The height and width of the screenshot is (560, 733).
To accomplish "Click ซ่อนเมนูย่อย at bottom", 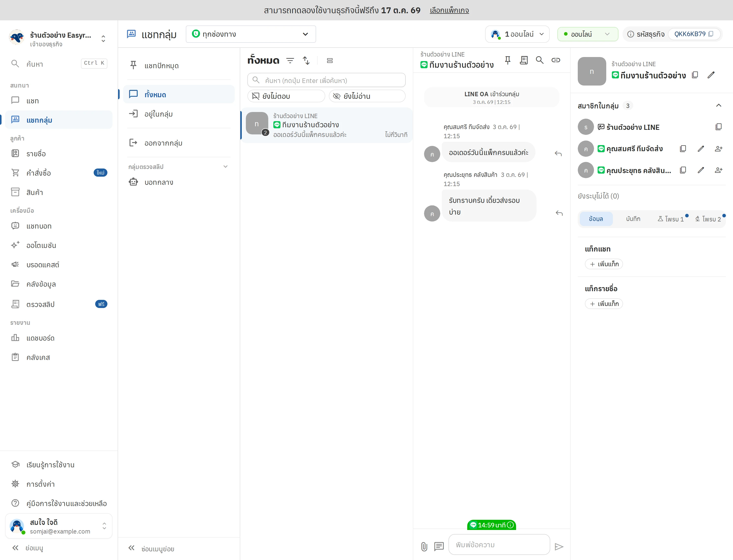I will (151, 549).
